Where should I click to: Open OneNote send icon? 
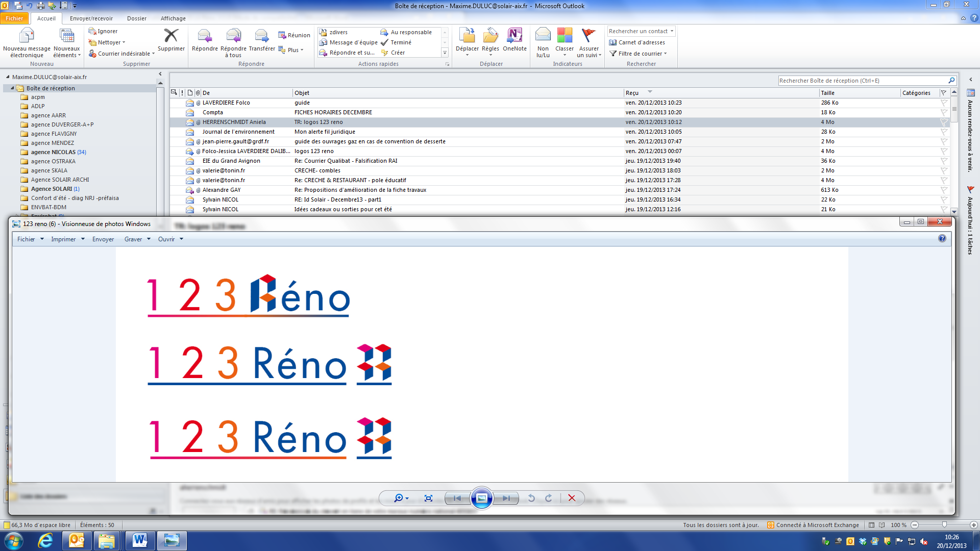tap(514, 35)
